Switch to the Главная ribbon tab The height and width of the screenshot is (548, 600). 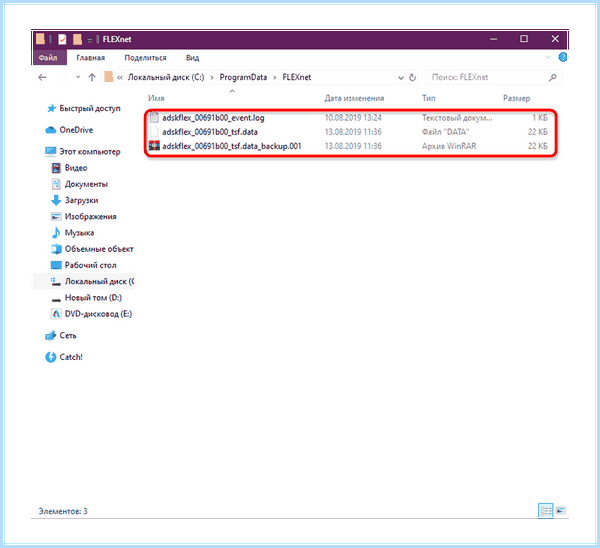coord(90,58)
